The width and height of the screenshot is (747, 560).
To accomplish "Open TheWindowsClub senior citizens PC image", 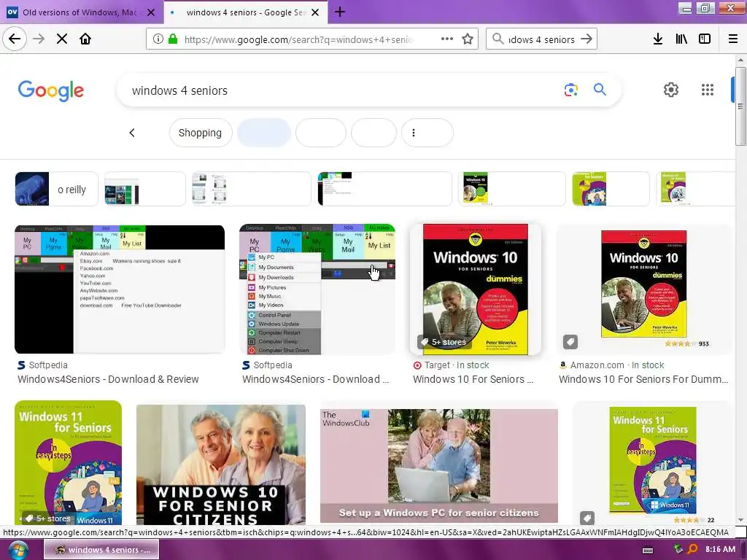I will coord(438,465).
